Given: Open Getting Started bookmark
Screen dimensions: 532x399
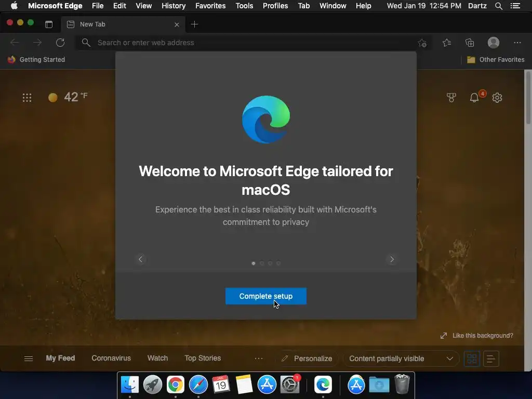Looking at the screenshot, I should (36, 60).
